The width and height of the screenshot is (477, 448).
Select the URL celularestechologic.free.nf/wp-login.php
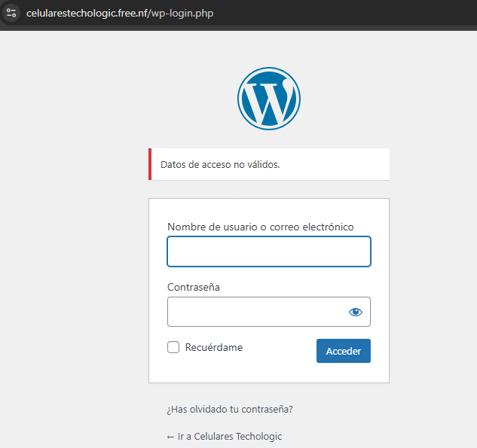[120, 14]
